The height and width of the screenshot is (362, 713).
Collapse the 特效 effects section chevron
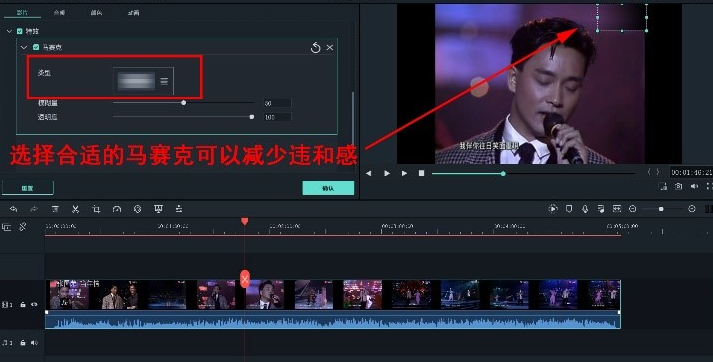point(9,31)
